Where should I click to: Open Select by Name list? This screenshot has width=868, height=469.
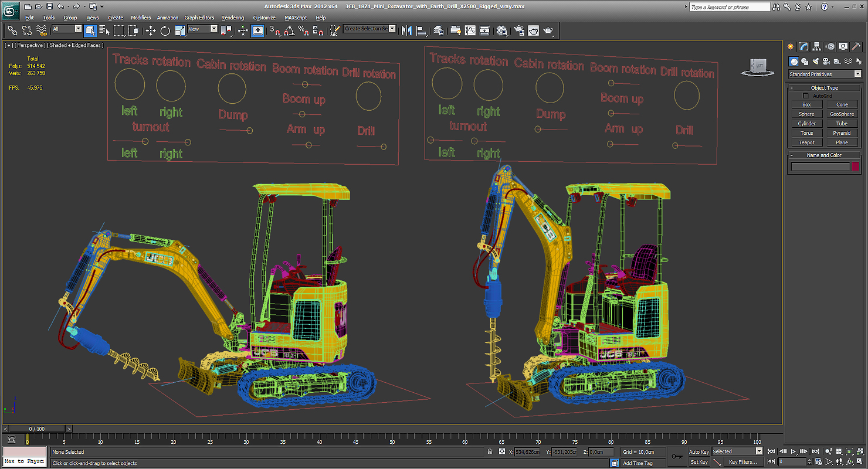pyautogui.click(x=104, y=30)
